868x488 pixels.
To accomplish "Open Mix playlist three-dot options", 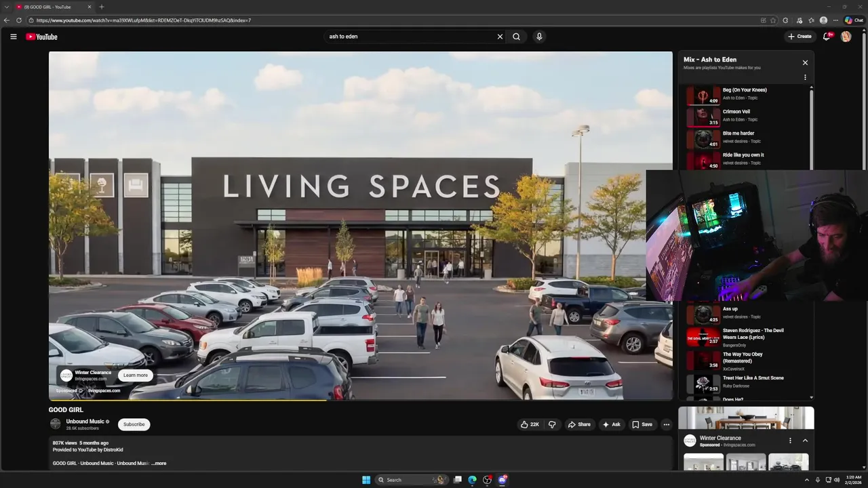I will (x=805, y=77).
